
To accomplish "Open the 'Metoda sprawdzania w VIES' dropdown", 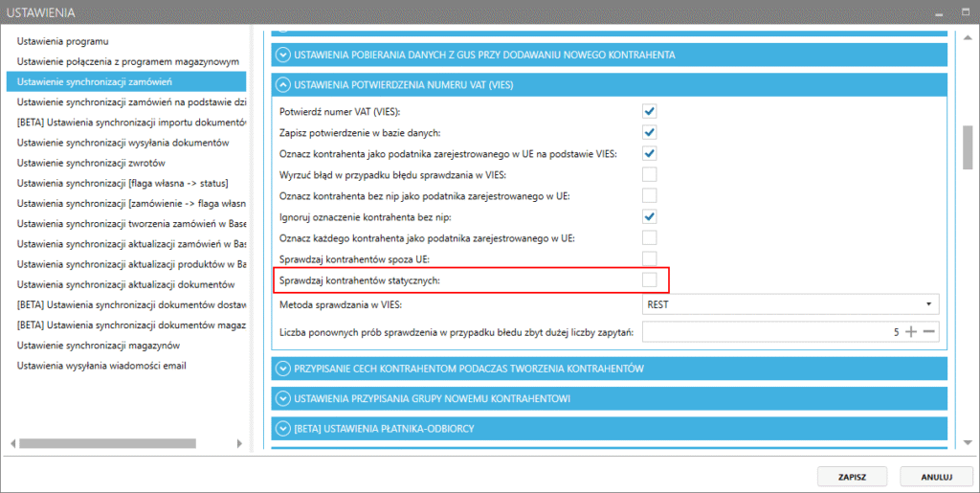I will (x=790, y=304).
